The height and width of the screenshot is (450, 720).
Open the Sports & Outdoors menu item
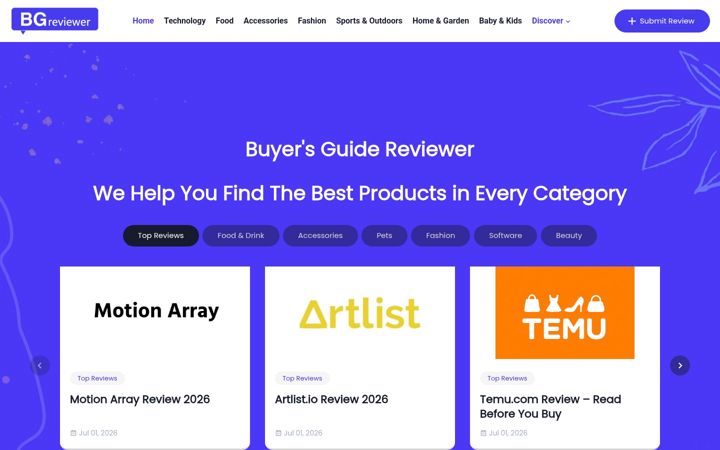coord(369,21)
